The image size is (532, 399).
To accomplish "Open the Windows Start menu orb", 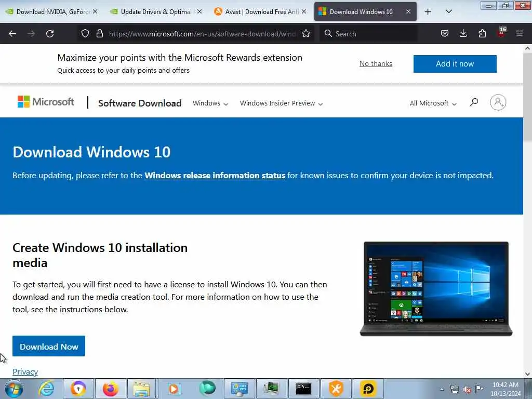I will [14, 389].
